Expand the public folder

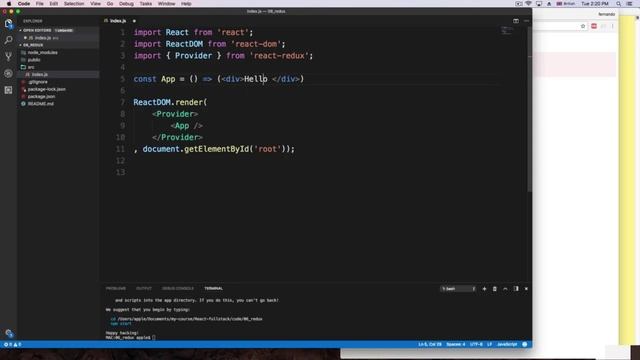(34, 60)
